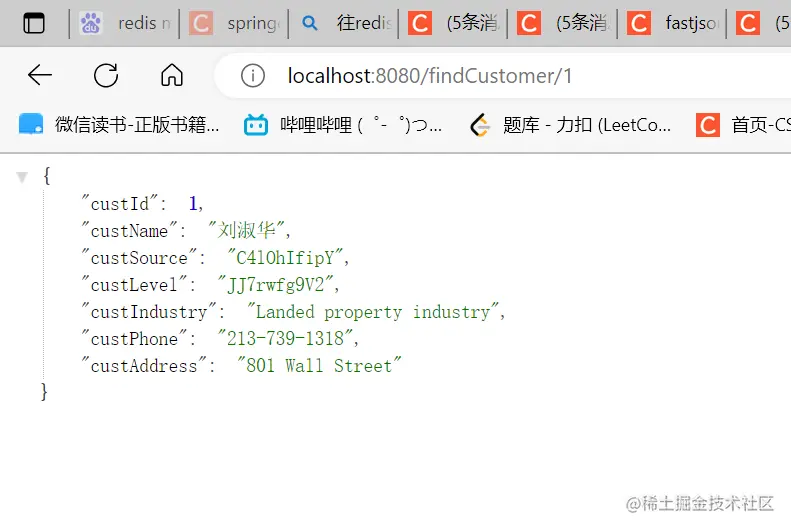Click the 哔哩哔哩 bookmark TV icon
791x530 pixels.
pos(256,125)
